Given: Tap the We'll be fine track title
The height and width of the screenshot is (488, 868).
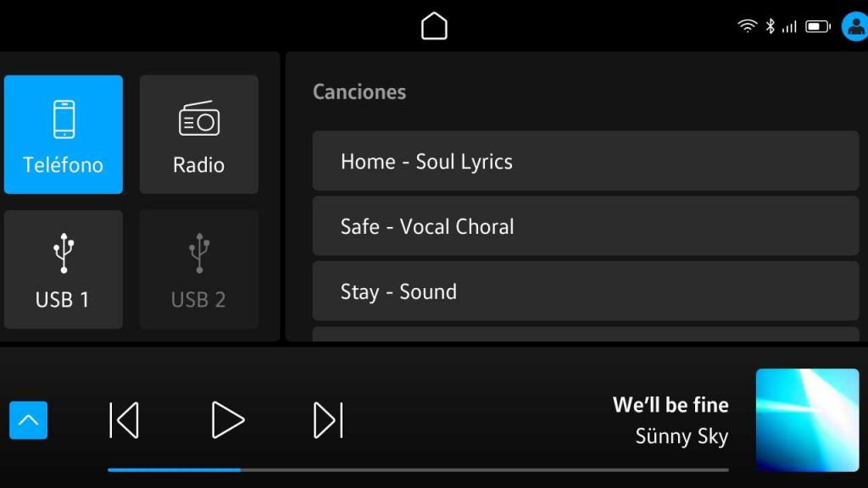Looking at the screenshot, I should pyautogui.click(x=670, y=405).
